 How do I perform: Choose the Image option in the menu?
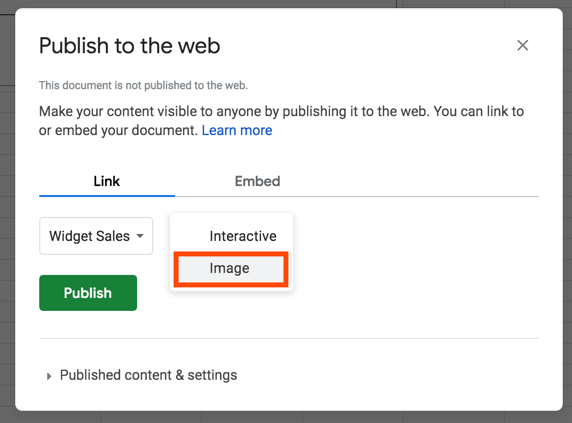tap(231, 268)
